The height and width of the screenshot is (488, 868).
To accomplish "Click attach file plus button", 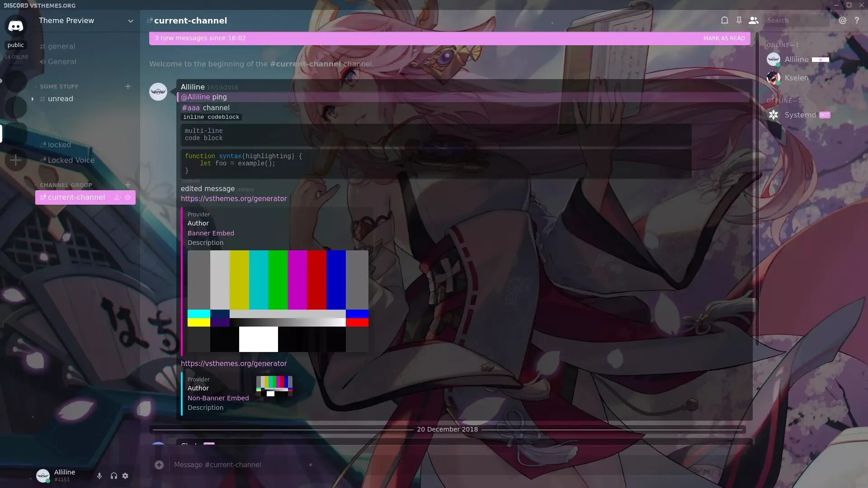I will click(159, 465).
